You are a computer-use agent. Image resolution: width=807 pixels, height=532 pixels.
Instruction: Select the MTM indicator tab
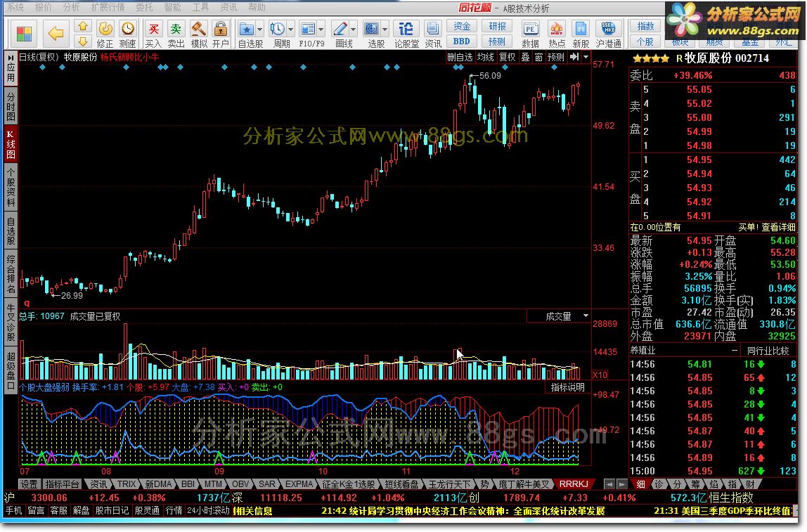click(212, 484)
